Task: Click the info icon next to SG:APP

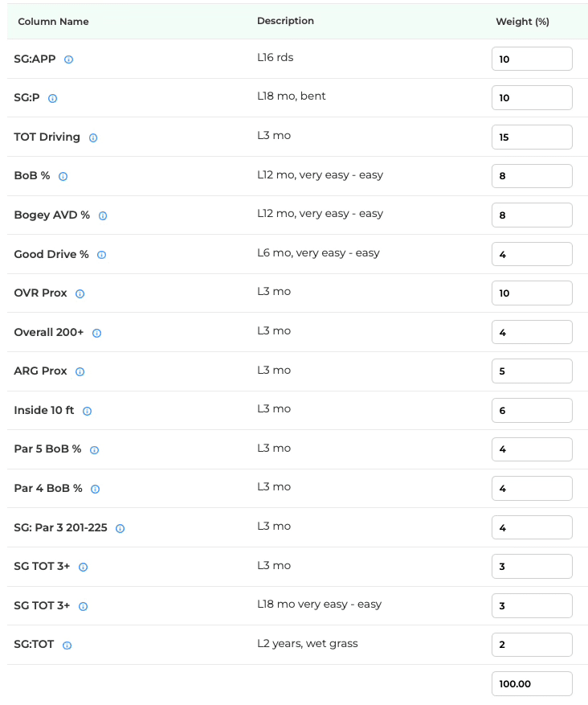Action: click(69, 59)
